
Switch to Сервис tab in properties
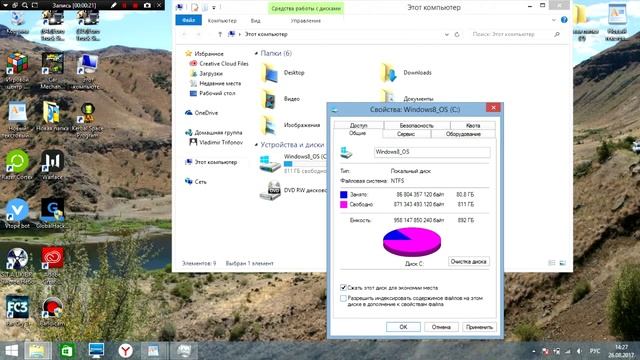click(x=406, y=134)
